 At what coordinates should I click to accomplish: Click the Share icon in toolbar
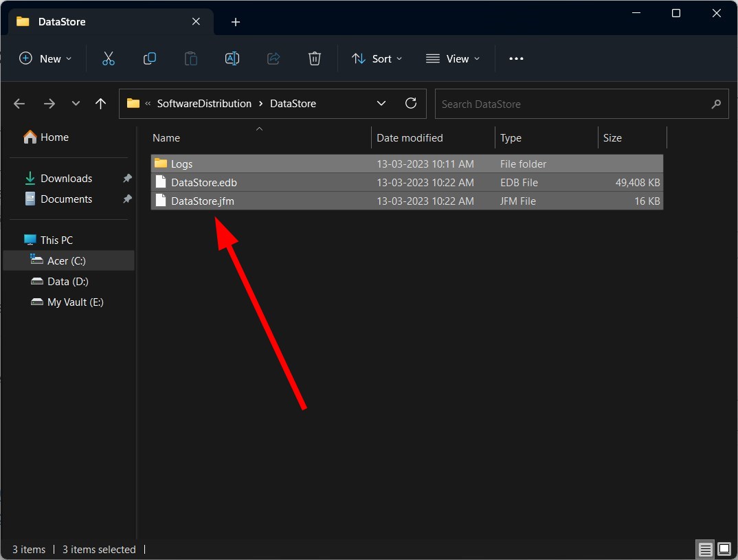click(x=273, y=59)
